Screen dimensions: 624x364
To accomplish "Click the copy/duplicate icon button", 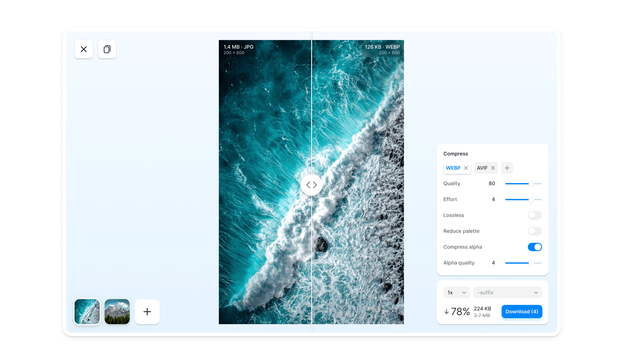I will tap(107, 49).
